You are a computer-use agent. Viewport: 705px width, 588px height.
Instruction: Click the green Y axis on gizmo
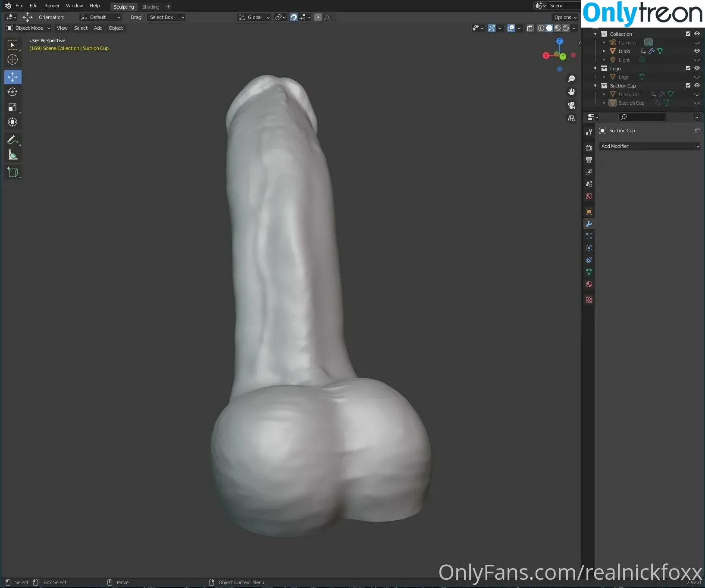(x=563, y=56)
